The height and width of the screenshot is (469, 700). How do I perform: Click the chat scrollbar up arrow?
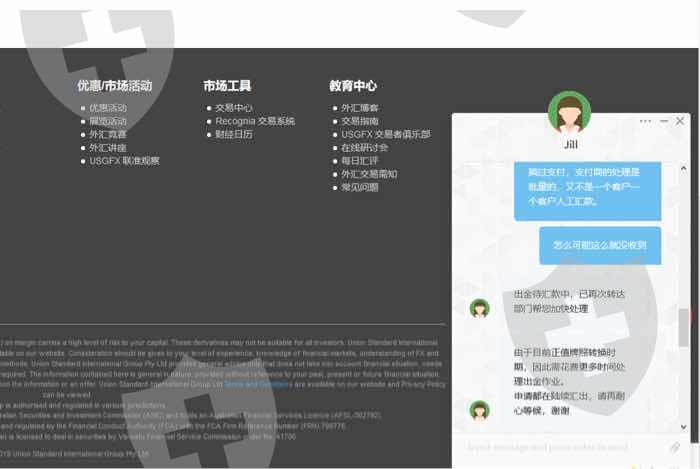[683, 169]
